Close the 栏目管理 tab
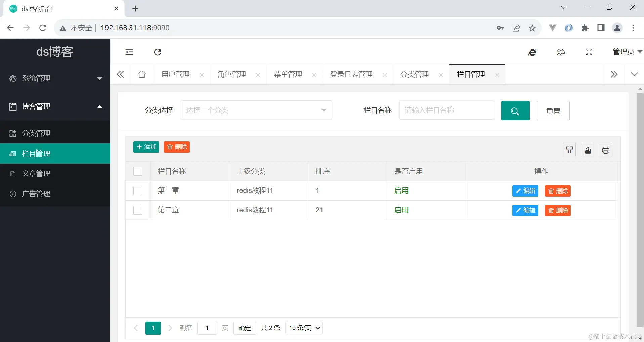Viewport: 644px width, 342px height. click(x=497, y=75)
